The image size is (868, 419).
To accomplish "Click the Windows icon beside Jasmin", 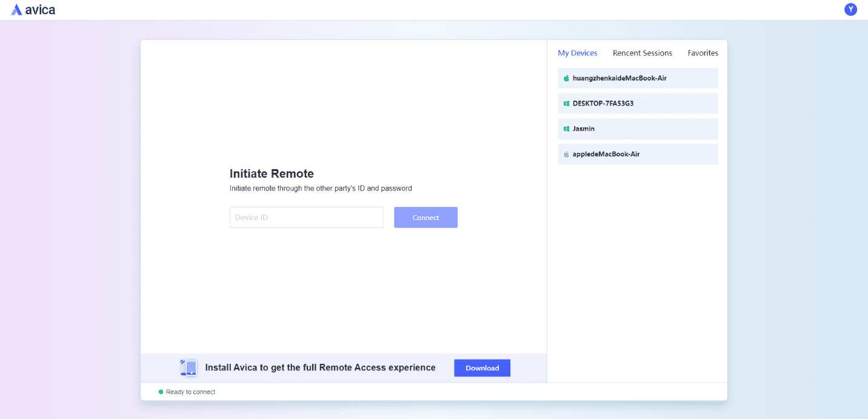I will pyautogui.click(x=566, y=129).
